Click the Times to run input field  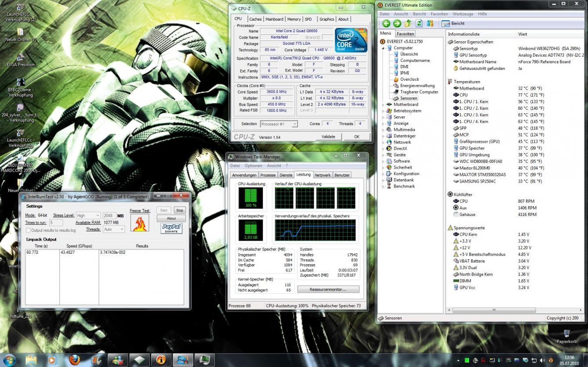click(56, 223)
